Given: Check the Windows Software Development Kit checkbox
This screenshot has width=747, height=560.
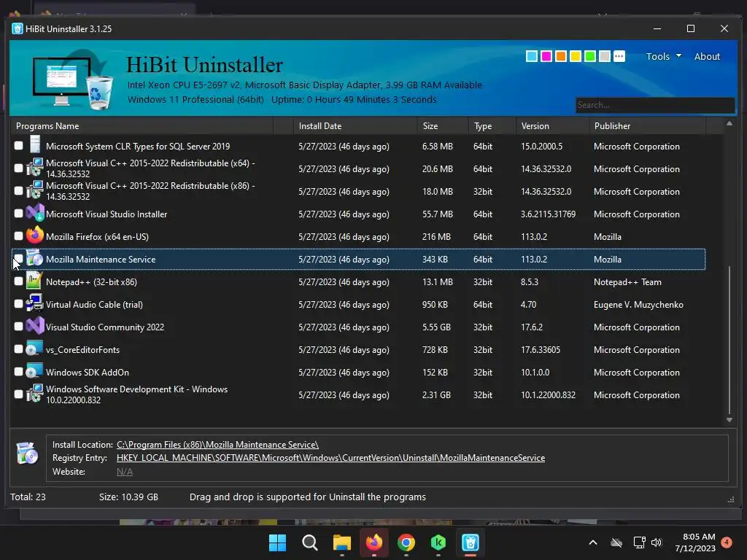Looking at the screenshot, I should pyautogui.click(x=18, y=394).
